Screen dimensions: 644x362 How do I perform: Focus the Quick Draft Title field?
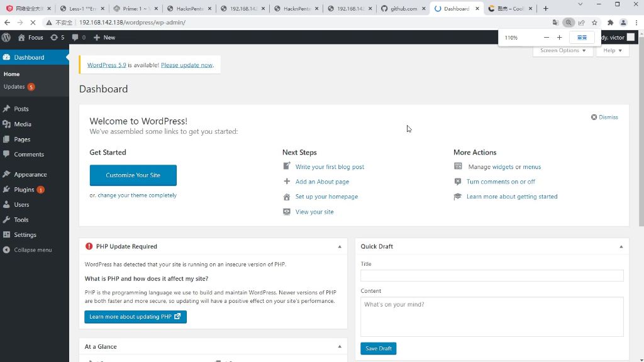click(492, 275)
